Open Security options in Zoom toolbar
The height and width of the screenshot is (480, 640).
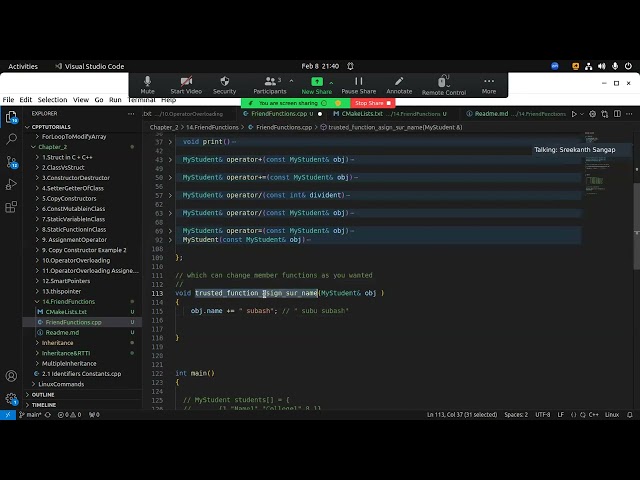(x=224, y=85)
